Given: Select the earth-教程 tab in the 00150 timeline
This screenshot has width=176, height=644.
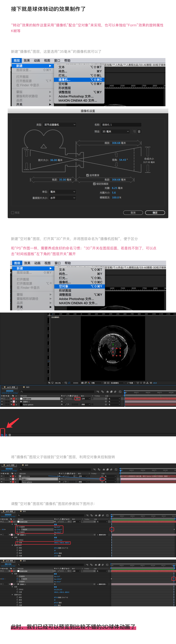Looking at the screenshot, I should 9,561.
